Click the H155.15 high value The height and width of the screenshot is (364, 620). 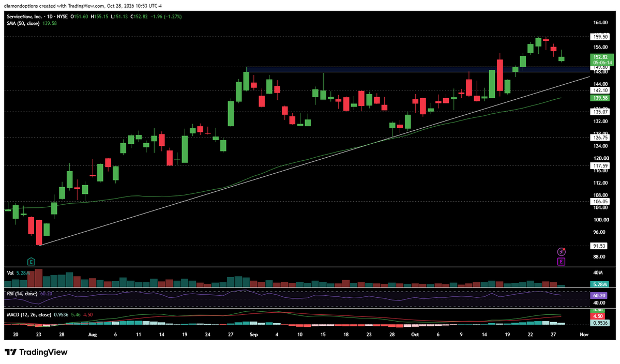pos(99,17)
